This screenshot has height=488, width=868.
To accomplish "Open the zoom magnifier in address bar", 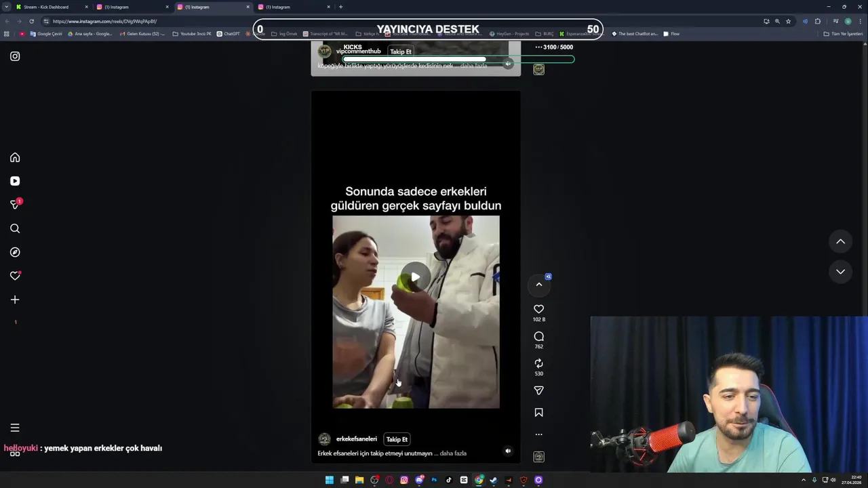I will 777,21.
